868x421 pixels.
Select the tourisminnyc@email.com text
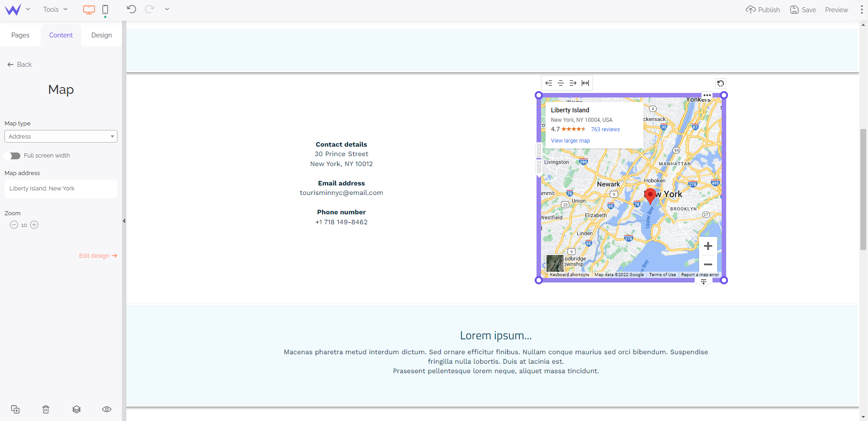tap(341, 193)
